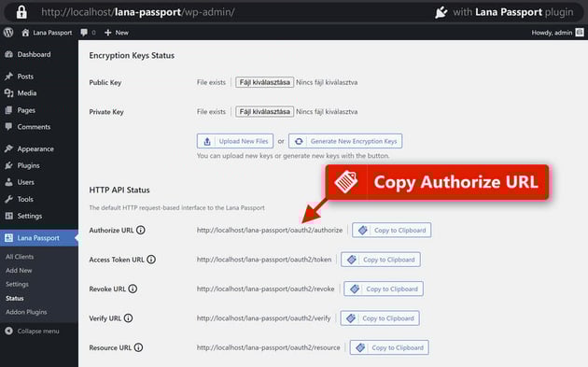
Task: Click the WordPress logo icon
Action: [x=8, y=33]
